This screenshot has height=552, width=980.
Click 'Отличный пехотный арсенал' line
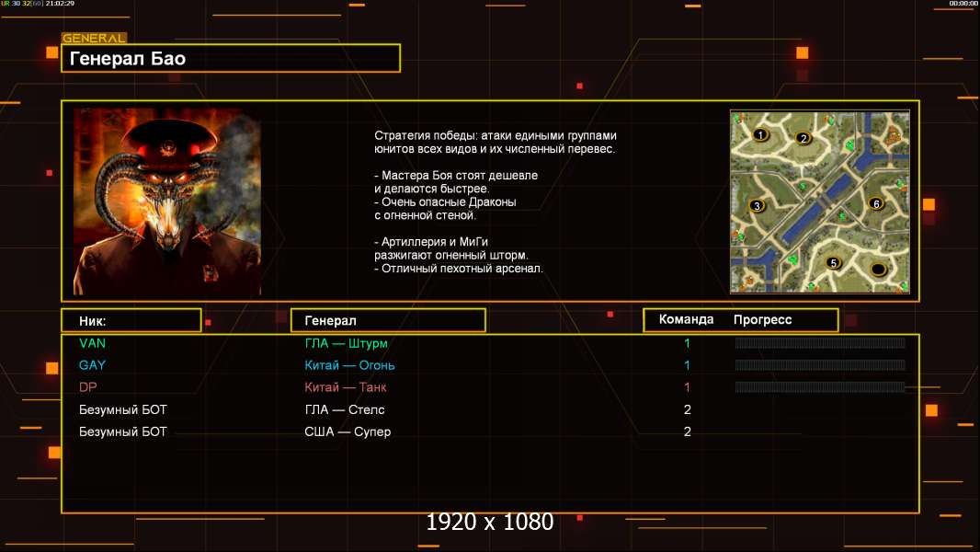[x=459, y=269]
